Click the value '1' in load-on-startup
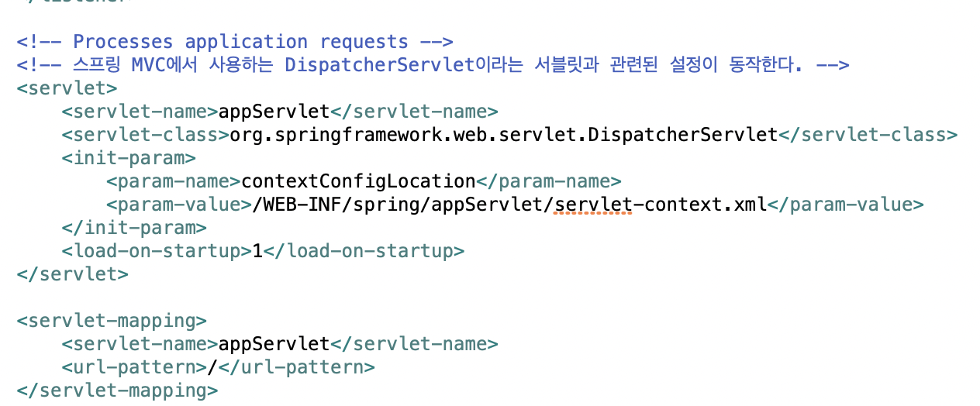The width and height of the screenshot is (980, 406). click(258, 251)
